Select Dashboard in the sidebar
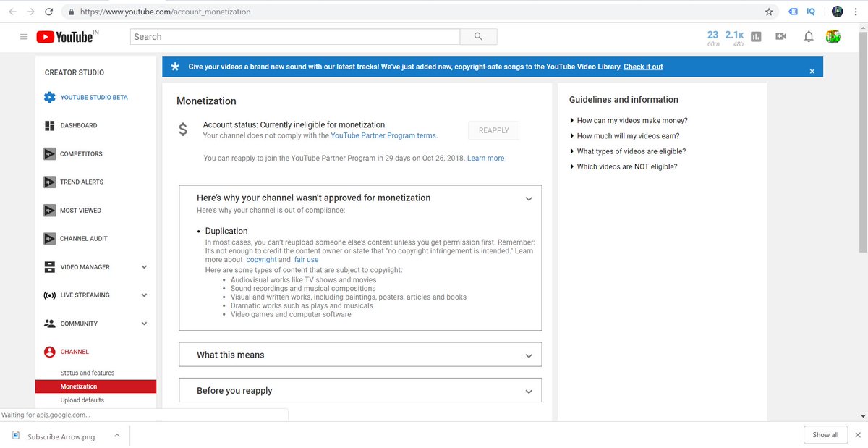 pos(79,125)
